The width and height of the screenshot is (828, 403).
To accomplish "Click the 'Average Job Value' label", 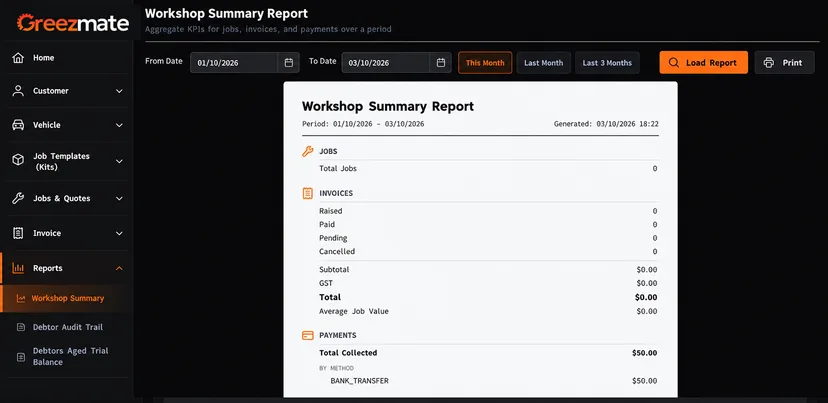I will [x=354, y=312].
